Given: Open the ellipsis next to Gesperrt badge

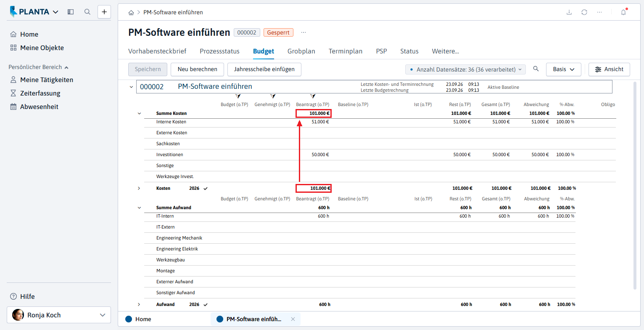Looking at the screenshot, I should pyautogui.click(x=304, y=32).
